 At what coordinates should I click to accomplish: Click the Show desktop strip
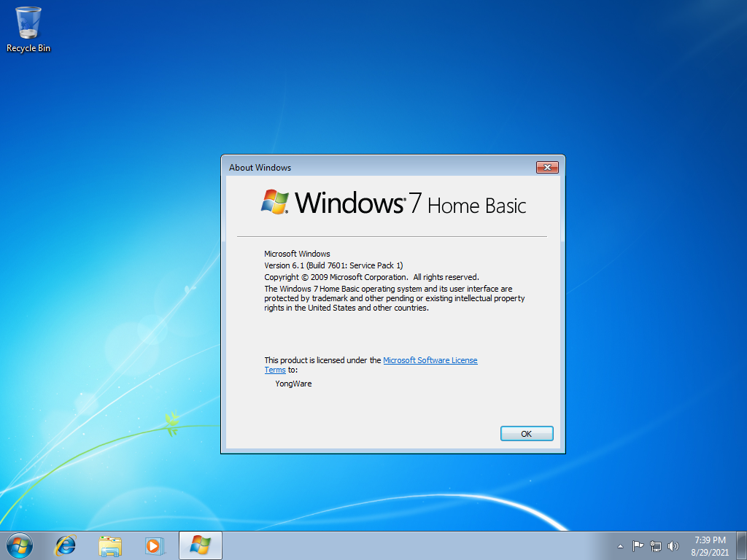click(742, 545)
